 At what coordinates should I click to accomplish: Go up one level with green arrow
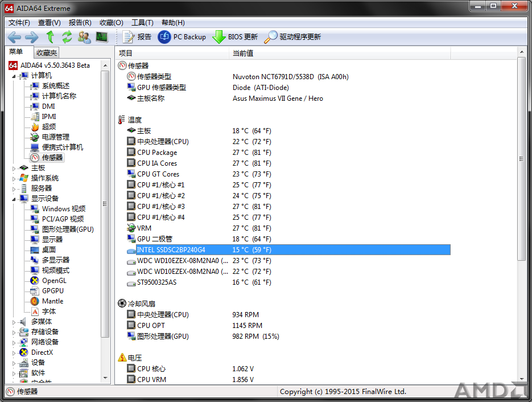[x=50, y=36]
